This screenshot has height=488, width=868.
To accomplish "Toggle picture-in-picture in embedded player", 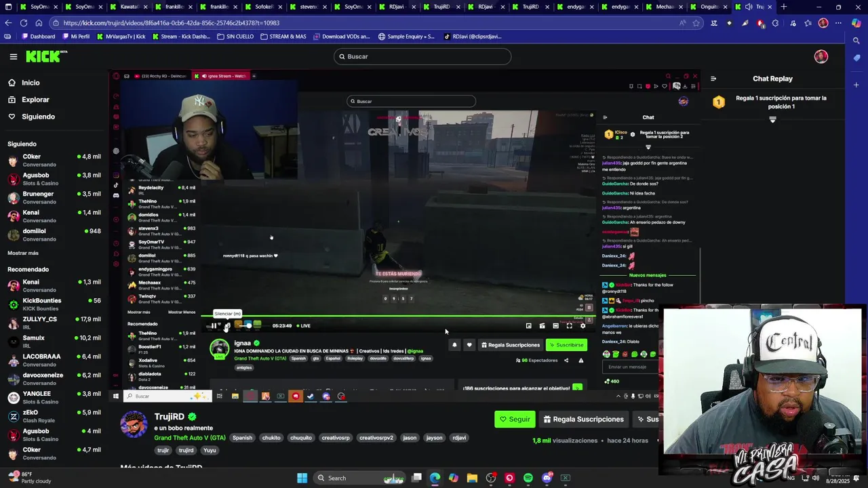I will pyautogui.click(x=529, y=326).
